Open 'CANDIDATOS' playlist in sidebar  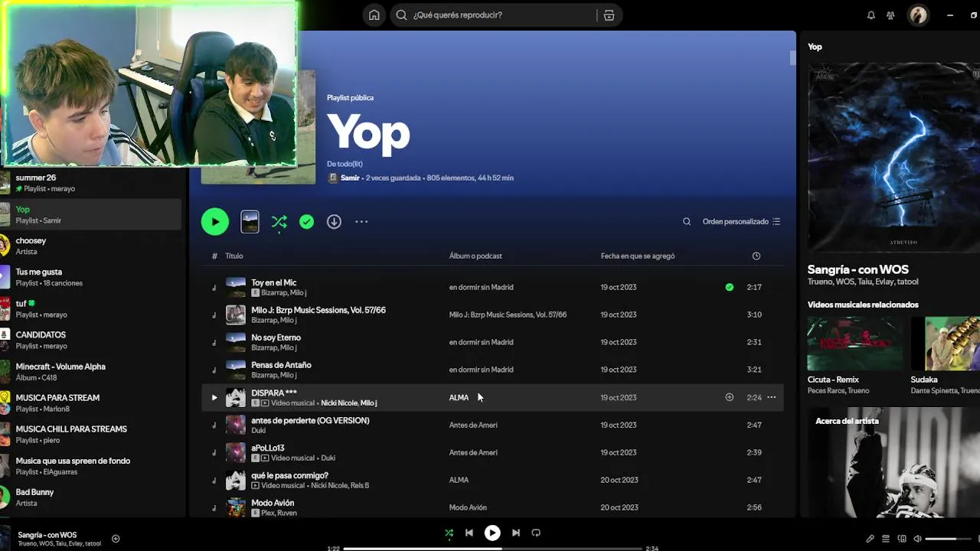click(90, 340)
